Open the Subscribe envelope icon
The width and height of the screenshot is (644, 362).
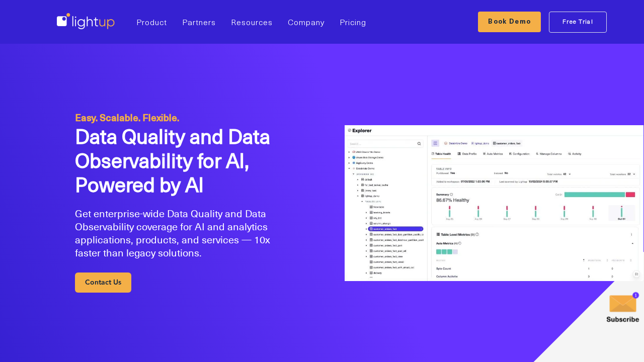click(x=622, y=304)
